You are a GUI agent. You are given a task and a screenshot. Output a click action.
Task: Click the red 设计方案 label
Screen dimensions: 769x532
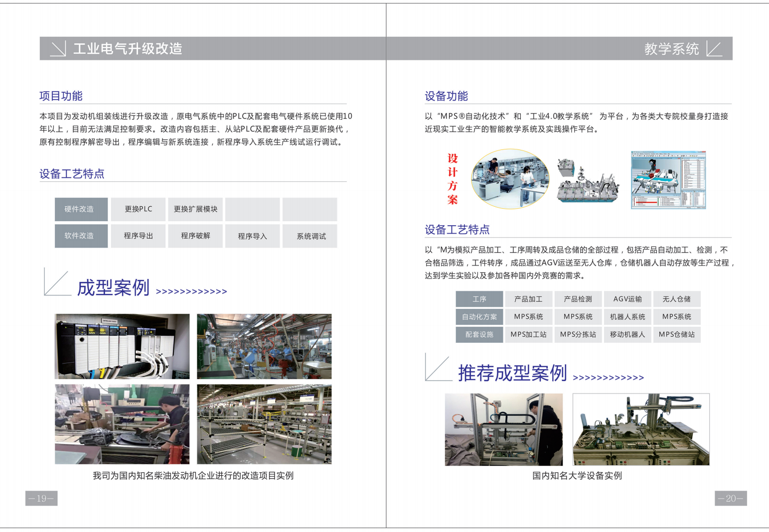point(453,179)
